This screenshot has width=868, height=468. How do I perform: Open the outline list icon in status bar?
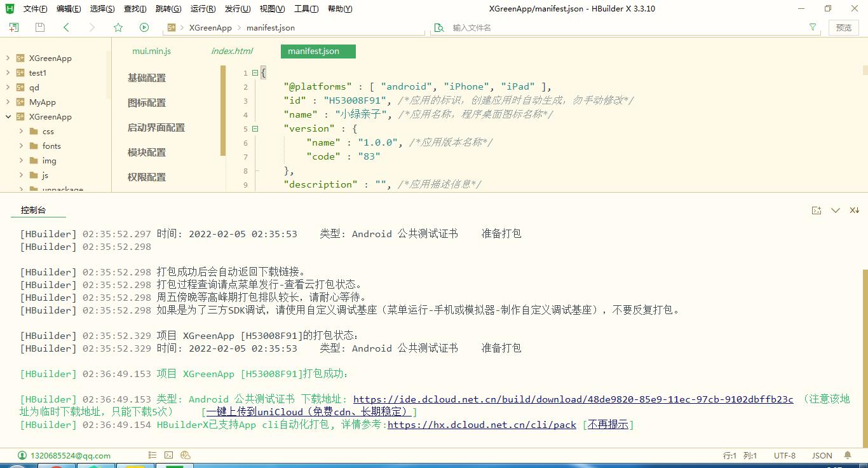click(x=153, y=455)
